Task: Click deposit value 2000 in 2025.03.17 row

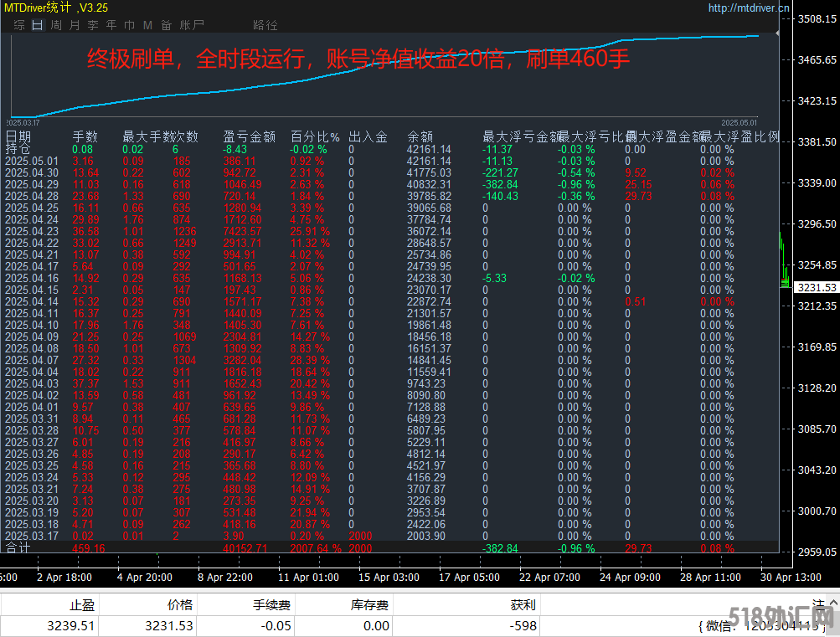Action: point(360,536)
